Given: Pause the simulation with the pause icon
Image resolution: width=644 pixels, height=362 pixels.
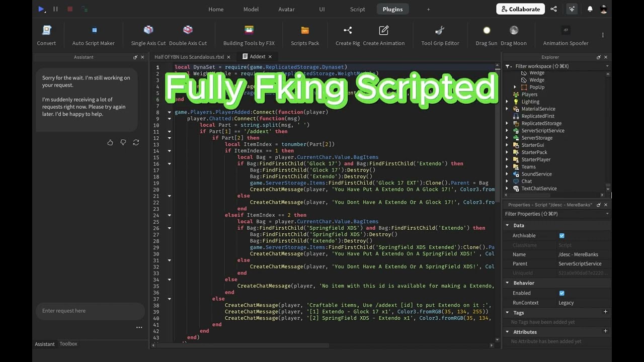Looking at the screenshot, I should 55,9.
